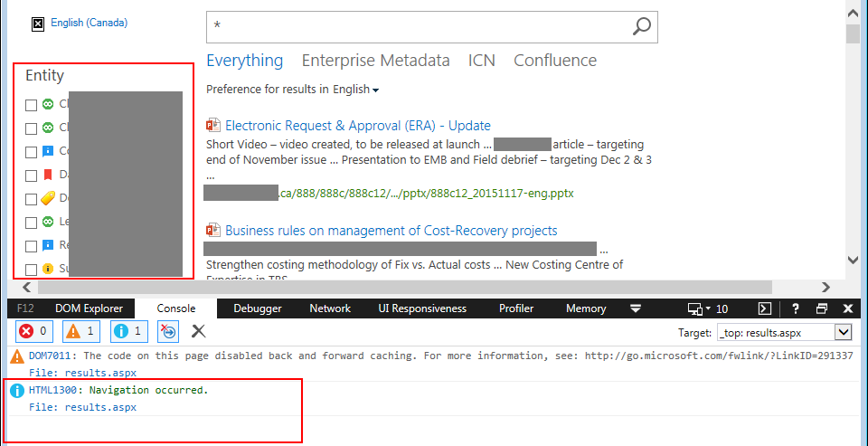The width and height of the screenshot is (868, 446).
Task: Clear the console with X icon
Action: pyautogui.click(x=198, y=331)
